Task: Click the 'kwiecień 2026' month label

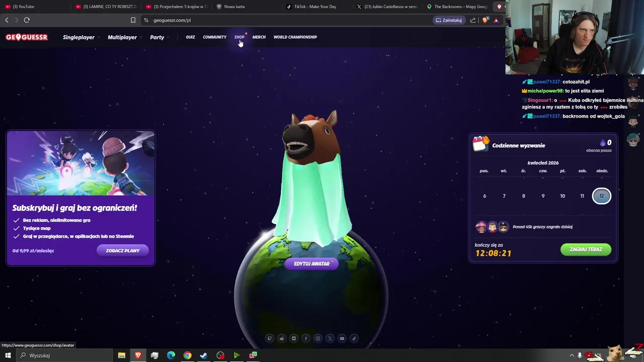Action: [x=543, y=163]
